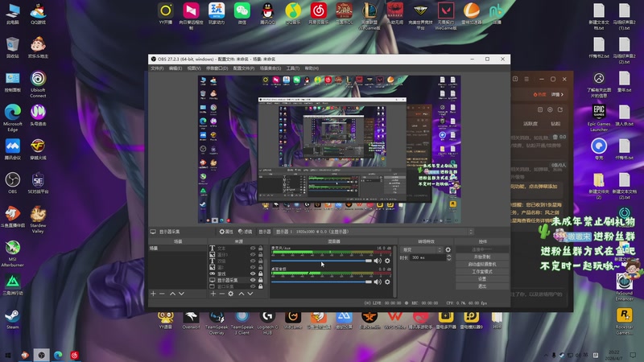Remove selected source with the sources minus button
644x362 pixels.
tap(222, 294)
